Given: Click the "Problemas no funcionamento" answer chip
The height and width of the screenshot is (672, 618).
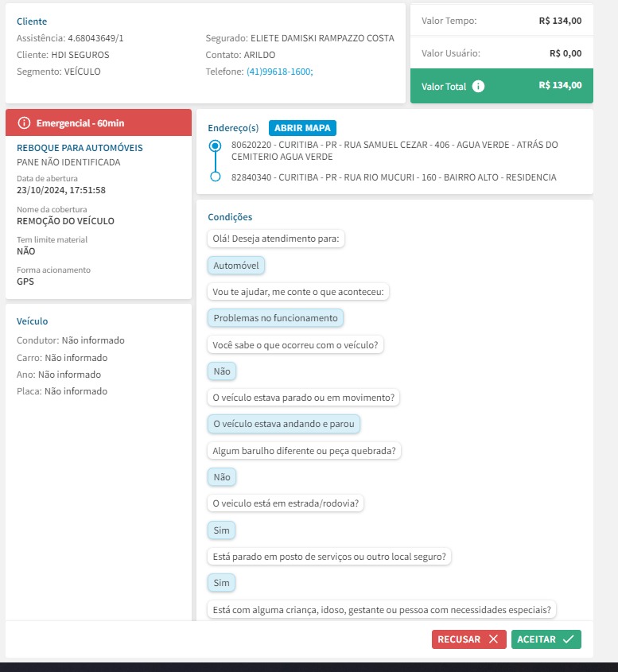Looking at the screenshot, I should tap(276, 318).
